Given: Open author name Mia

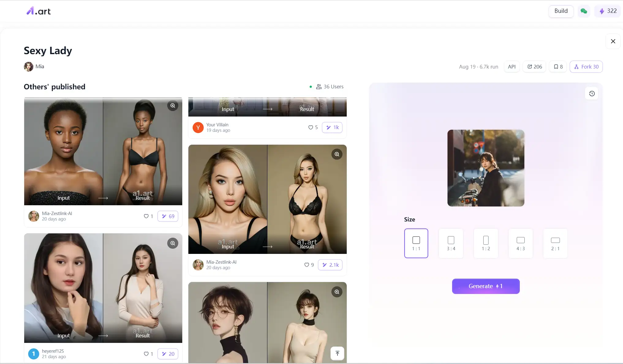Looking at the screenshot, I should (40, 67).
